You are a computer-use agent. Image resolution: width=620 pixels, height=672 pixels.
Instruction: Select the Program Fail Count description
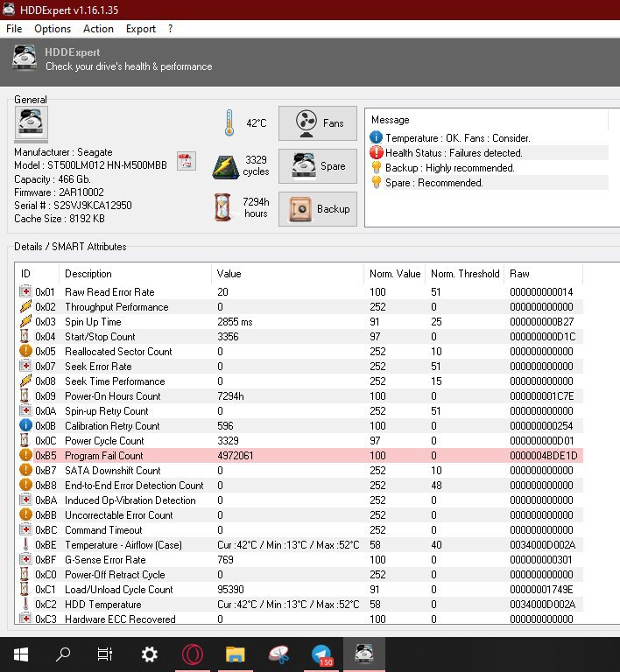[103, 456]
